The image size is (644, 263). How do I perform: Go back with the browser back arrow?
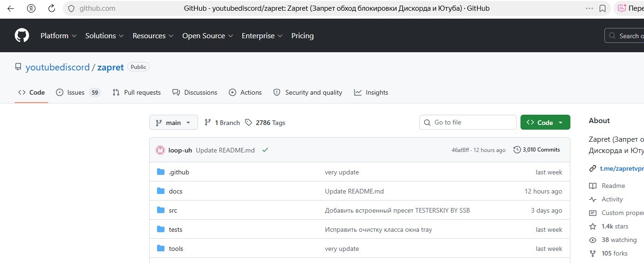pyautogui.click(x=10, y=8)
